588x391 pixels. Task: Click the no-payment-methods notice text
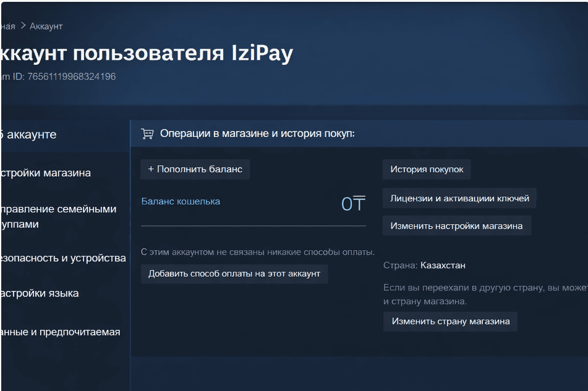point(258,252)
